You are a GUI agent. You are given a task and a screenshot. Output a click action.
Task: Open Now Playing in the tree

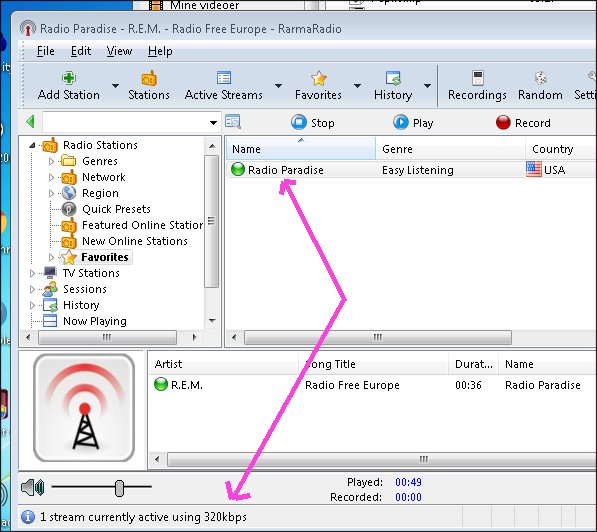[x=95, y=321]
